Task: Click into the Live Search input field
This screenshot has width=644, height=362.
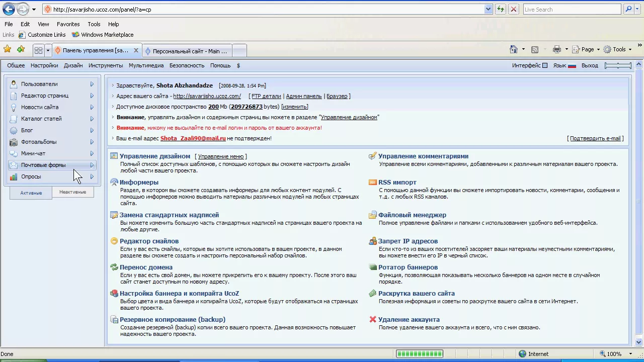Action: 572,9
